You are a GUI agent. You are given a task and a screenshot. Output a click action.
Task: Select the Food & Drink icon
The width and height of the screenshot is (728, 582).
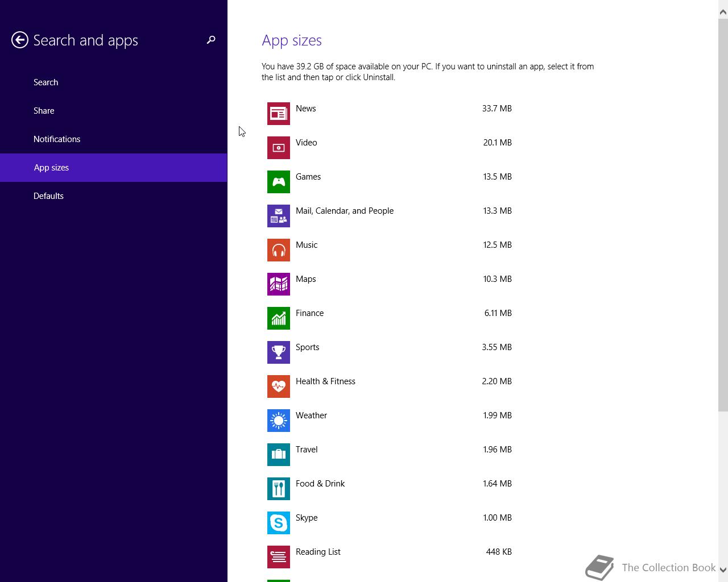click(x=279, y=489)
